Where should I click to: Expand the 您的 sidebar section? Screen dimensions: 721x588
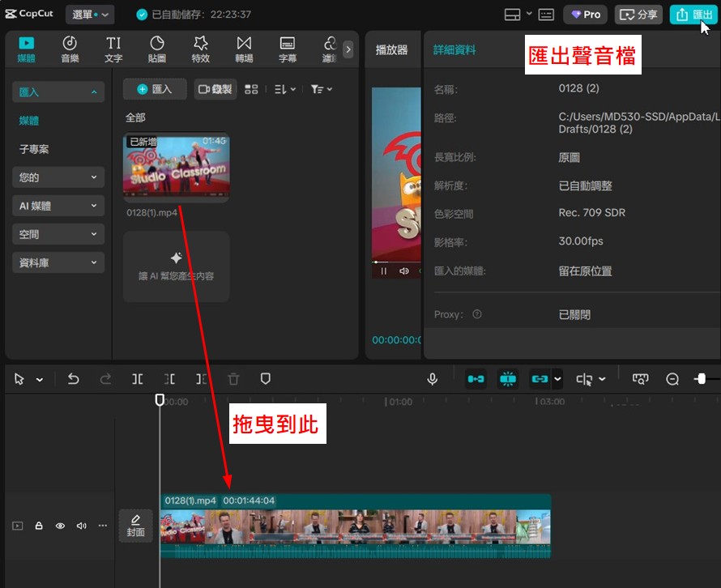click(x=58, y=177)
